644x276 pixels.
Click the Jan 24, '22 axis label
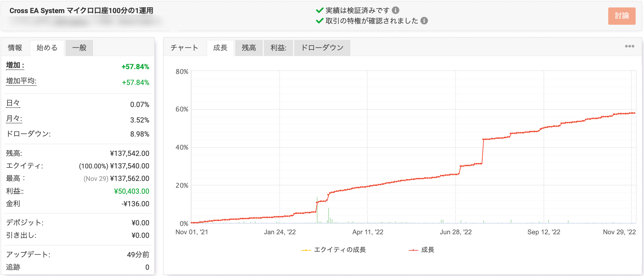click(x=280, y=232)
